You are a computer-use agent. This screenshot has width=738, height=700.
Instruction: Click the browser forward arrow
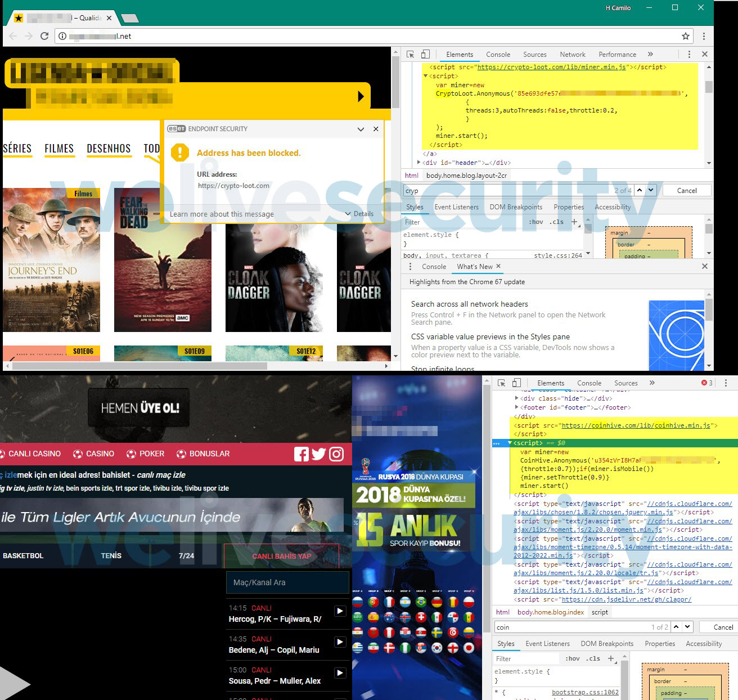(x=29, y=36)
